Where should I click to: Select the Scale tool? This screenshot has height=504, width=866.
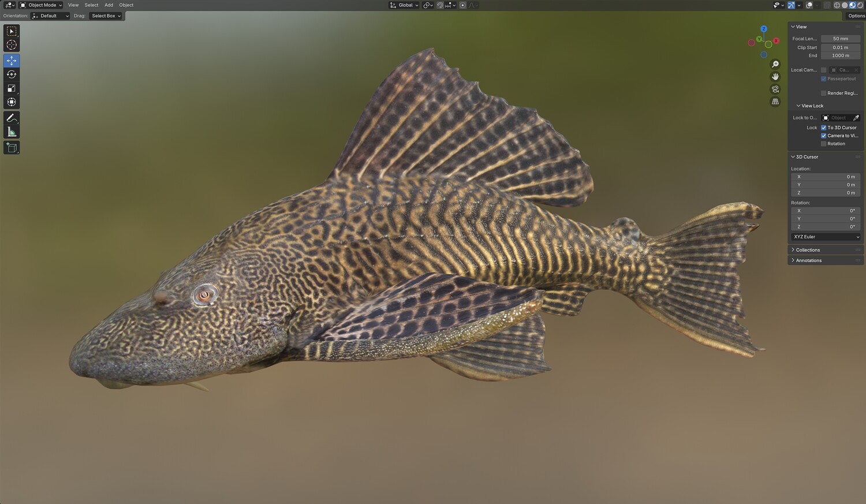tap(12, 88)
